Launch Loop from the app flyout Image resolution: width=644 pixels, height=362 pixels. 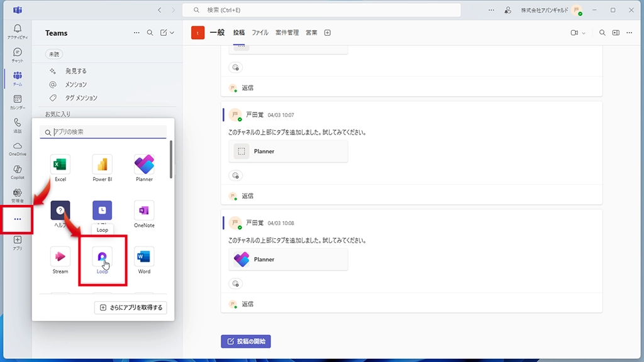[103, 260]
